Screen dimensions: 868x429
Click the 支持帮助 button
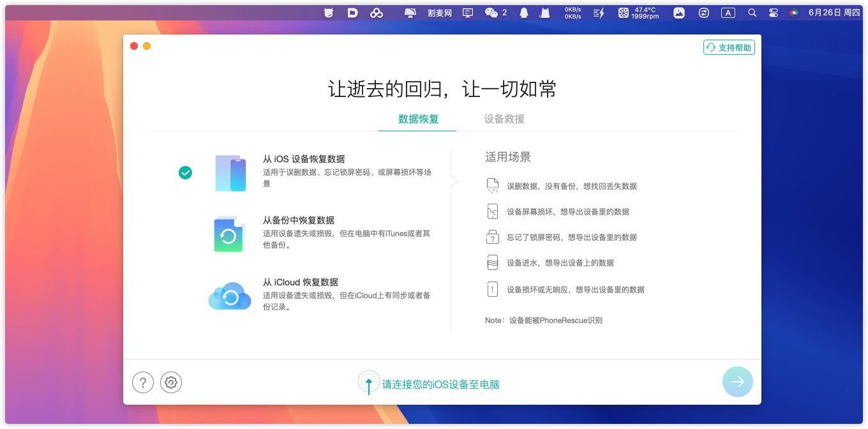(x=729, y=48)
